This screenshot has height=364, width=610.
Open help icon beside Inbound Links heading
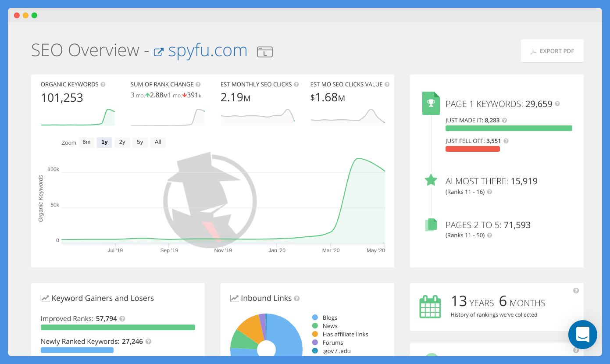pyautogui.click(x=297, y=299)
